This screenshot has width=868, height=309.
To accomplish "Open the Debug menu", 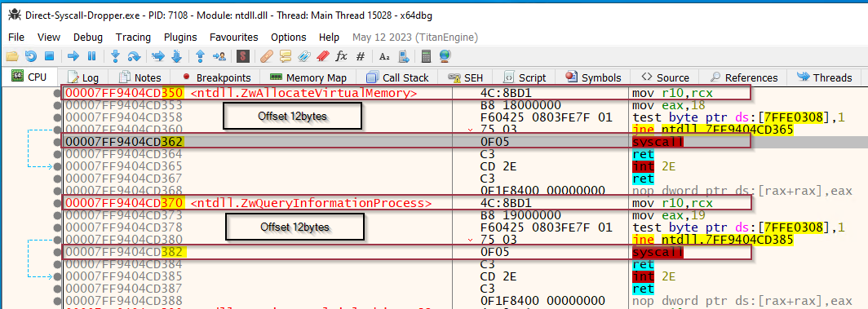I will point(88,38).
